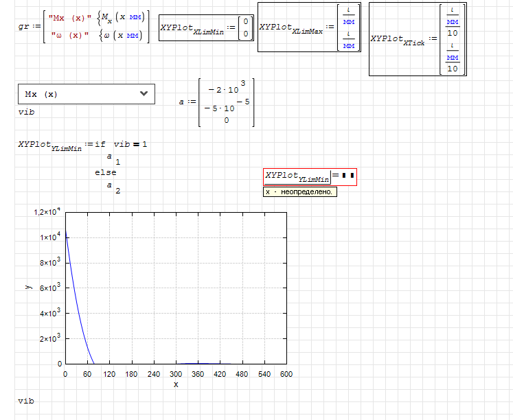Viewport: 513px width, 420px height.
Task: Click the chevron arrow of the combo box
Action: [143, 94]
